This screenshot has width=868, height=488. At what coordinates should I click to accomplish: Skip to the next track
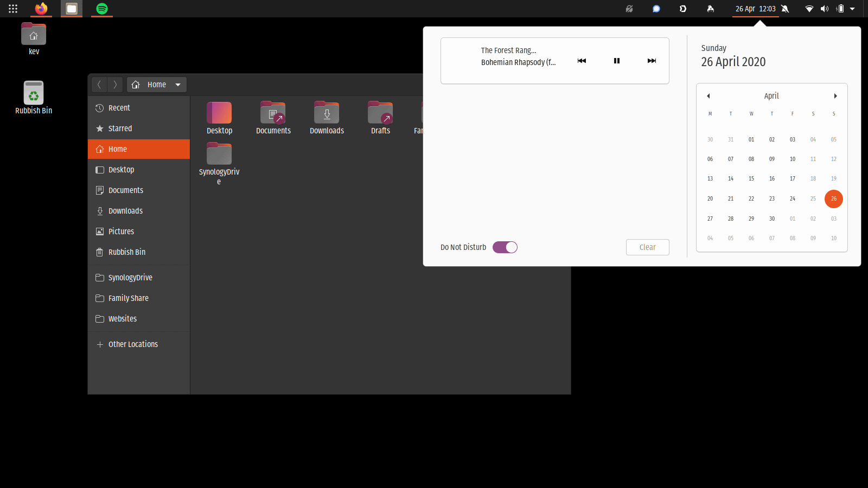(x=651, y=61)
